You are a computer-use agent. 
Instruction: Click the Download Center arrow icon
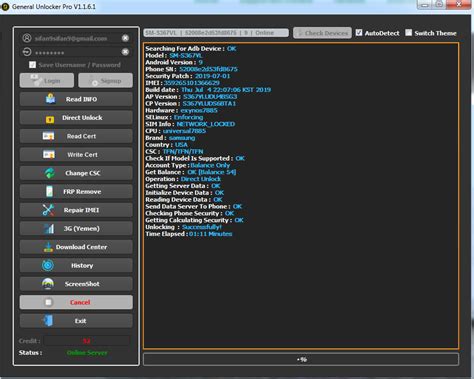(48, 247)
